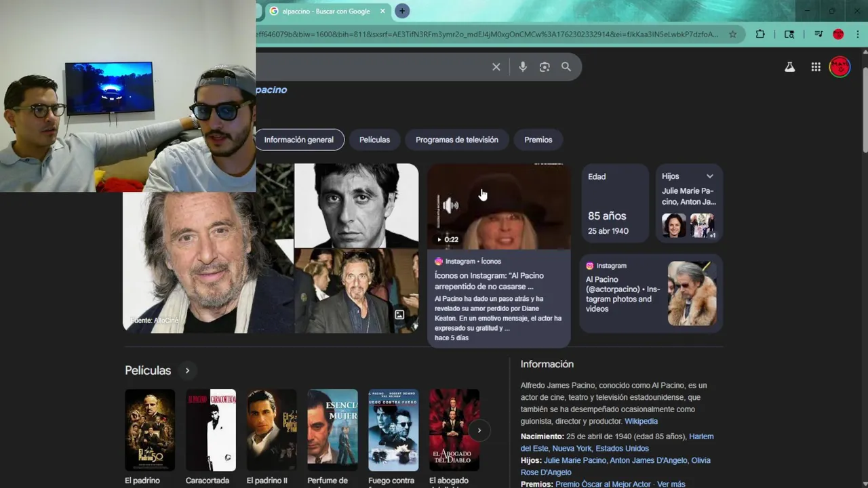
Task: Open Google Lens image search icon
Action: [545, 67]
